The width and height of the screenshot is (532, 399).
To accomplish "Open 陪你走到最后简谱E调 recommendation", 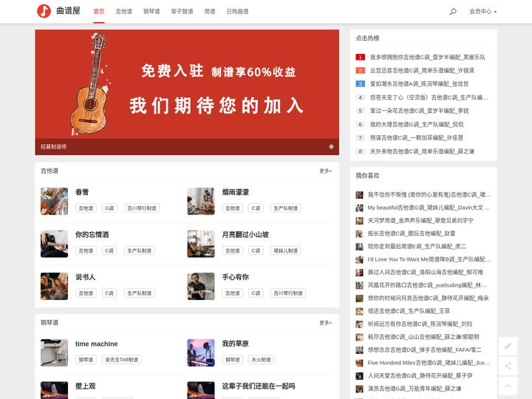I will [x=417, y=246].
